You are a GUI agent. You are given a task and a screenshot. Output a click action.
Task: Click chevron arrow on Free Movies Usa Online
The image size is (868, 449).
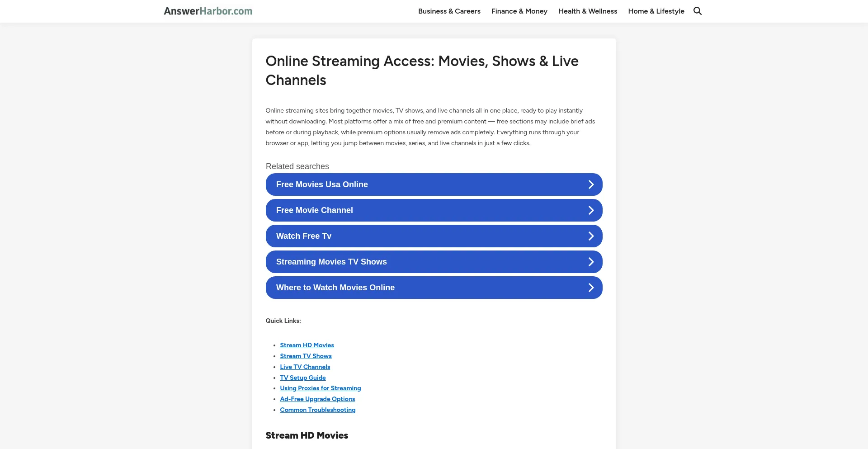(591, 184)
